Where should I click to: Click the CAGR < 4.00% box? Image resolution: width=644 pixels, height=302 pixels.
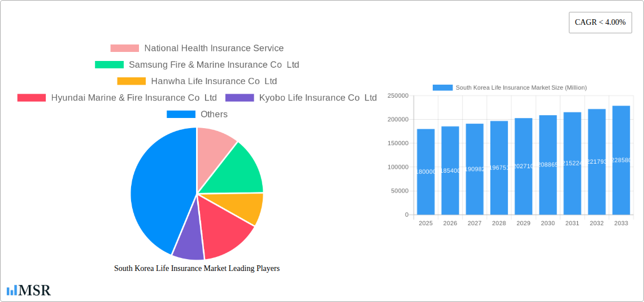click(600, 23)
